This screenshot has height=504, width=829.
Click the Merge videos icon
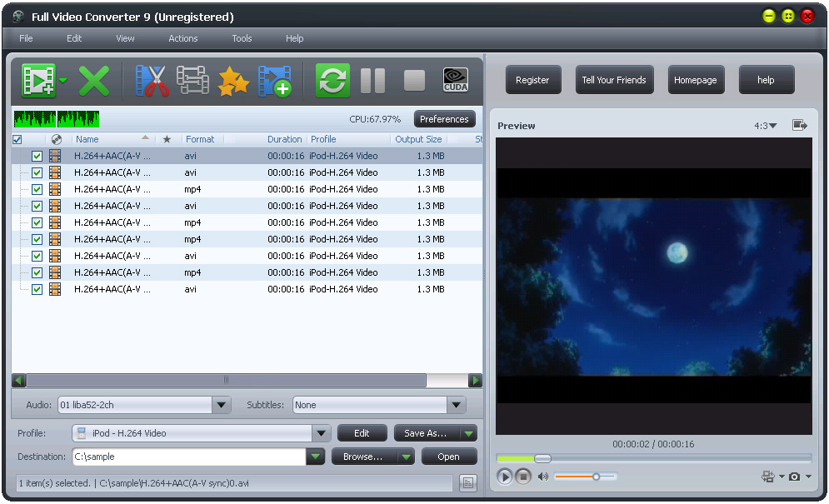click(191, 80)
